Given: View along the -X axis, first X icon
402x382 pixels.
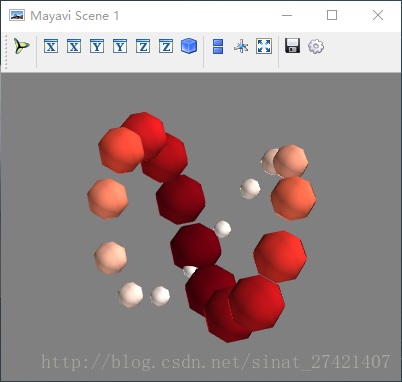Looking at the screenshot, I should point(51,46).
